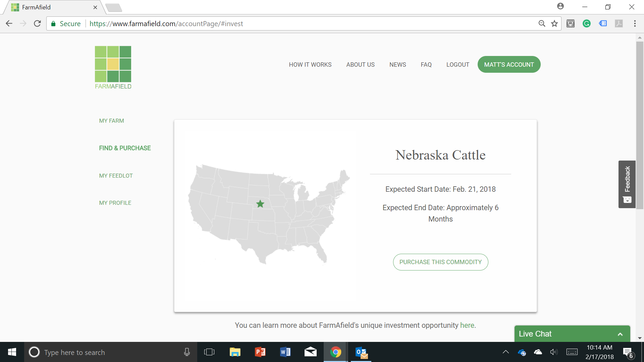
Task: Log out using the LOGOUT link
Action: 458,65
